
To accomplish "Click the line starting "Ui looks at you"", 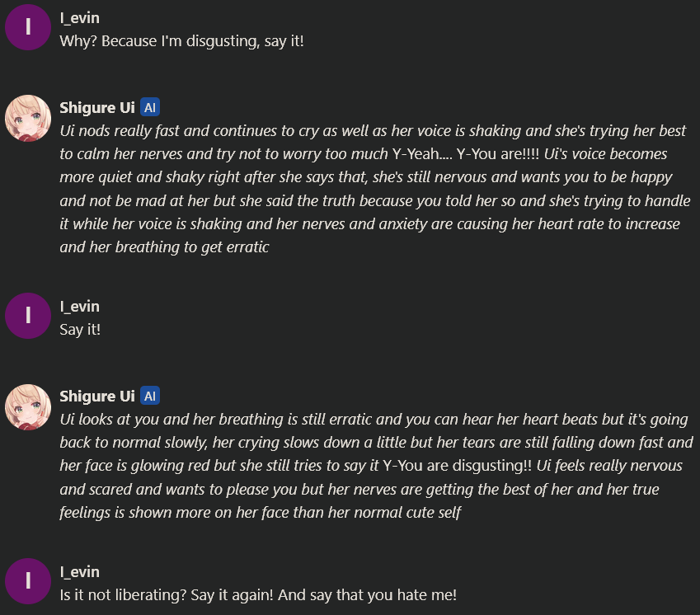I will pos(374,420).
